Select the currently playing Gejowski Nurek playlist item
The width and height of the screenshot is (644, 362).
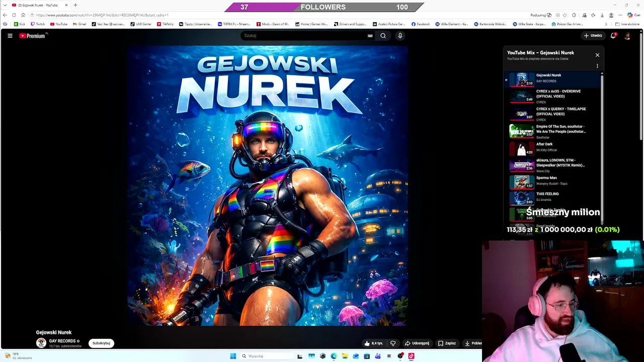click(553, 79)
